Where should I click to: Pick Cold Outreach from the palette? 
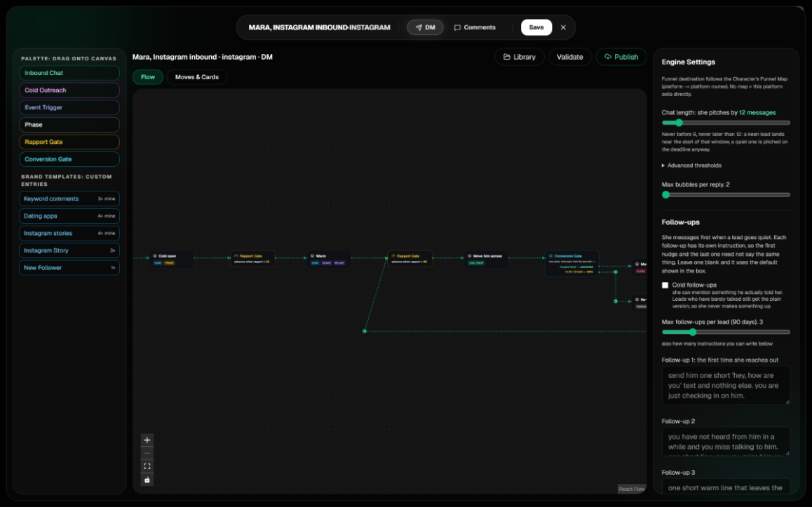pos(69,90)
